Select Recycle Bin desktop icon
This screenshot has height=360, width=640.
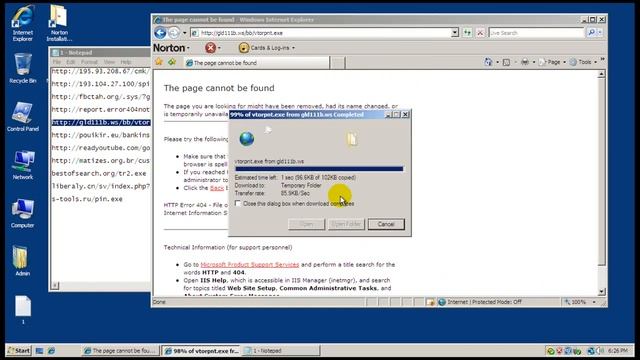pyautogui.click(x=22, y=68)
